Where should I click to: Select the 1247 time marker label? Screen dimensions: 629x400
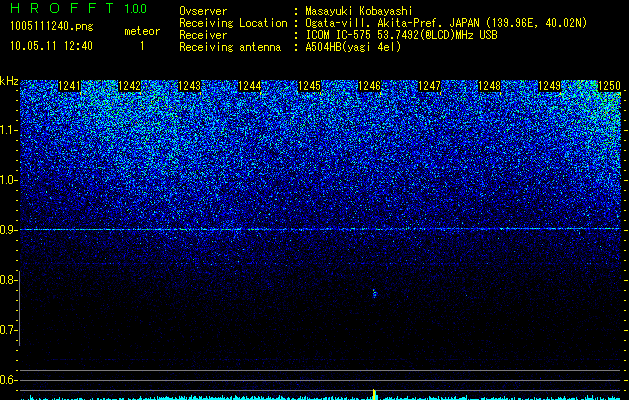click(430, 86)
